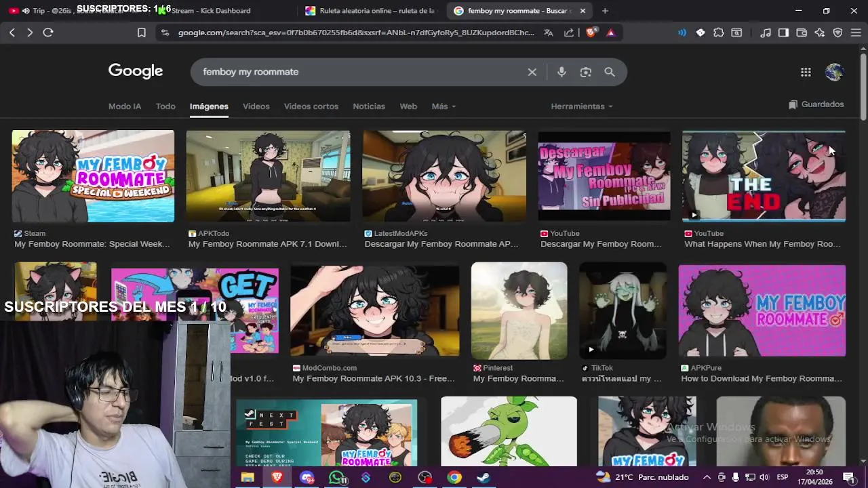Open 'What Happens When My Femboy Roo...' link

coord(763,244)
